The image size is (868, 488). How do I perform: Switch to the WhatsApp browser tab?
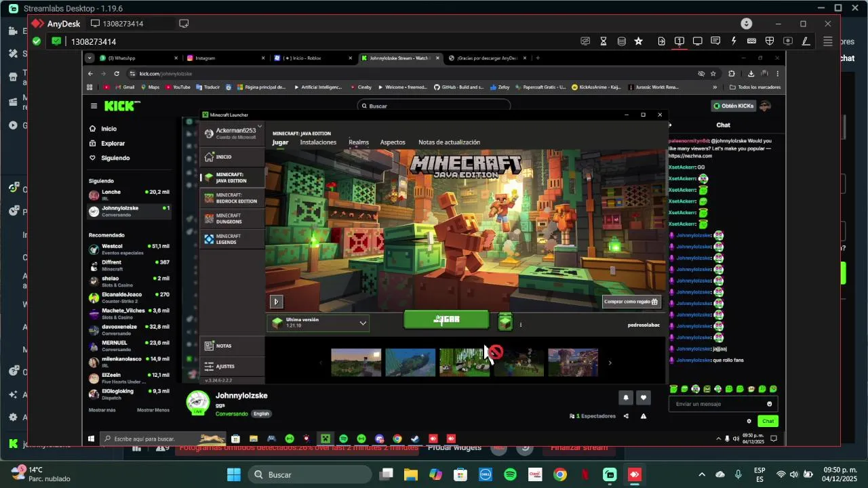(x=138, y=58)
